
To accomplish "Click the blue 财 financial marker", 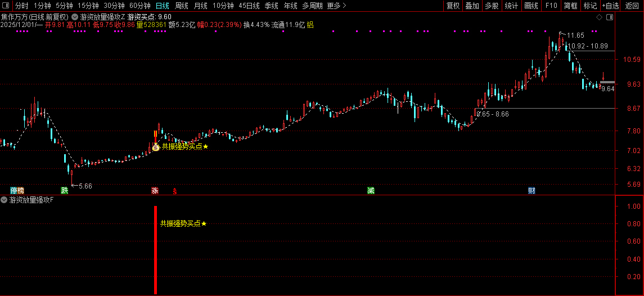I will (x=532, y=190).
